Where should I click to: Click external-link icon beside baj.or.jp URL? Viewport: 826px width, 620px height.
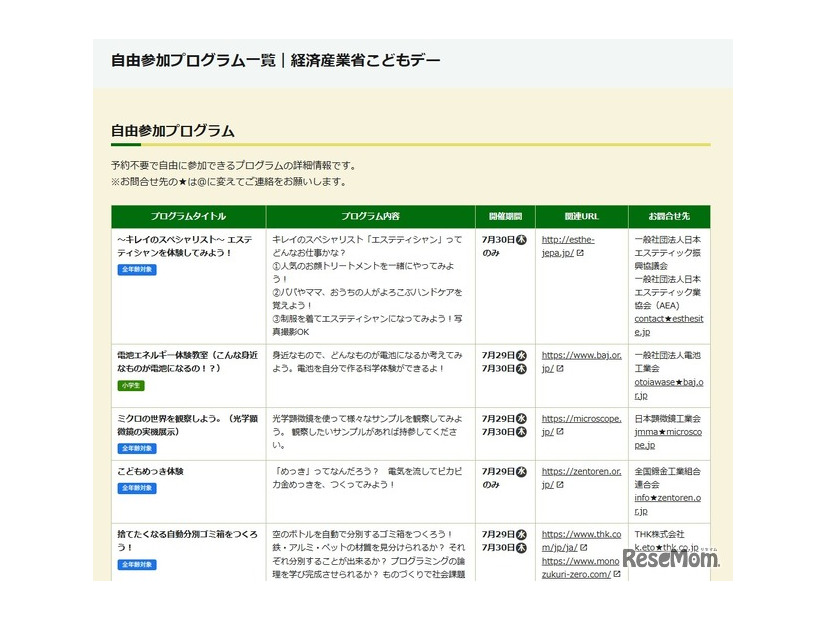click(560, 369)
